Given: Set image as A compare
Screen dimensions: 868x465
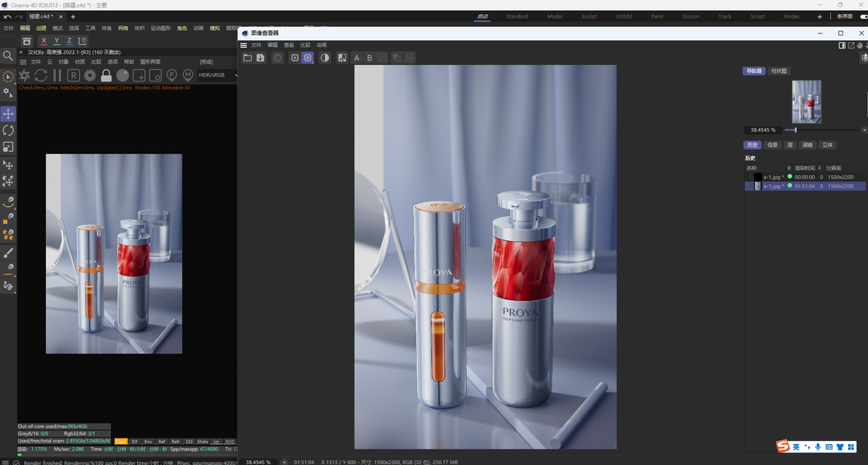Looking at the screenshot, I should (x=357, y=57).
